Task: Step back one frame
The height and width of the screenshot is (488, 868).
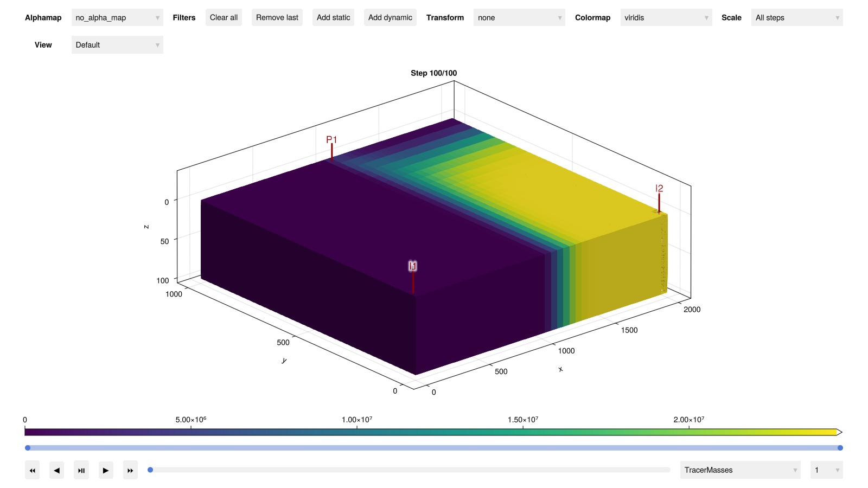Action: coord(56,470)
